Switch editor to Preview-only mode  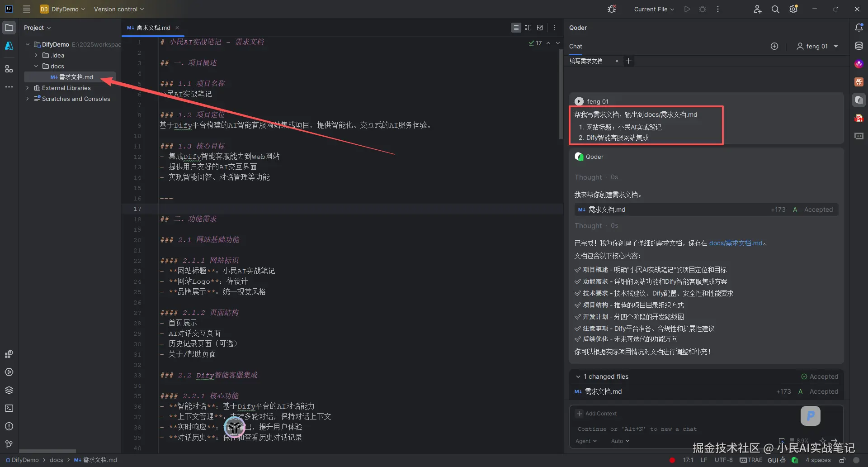[540, 28]
